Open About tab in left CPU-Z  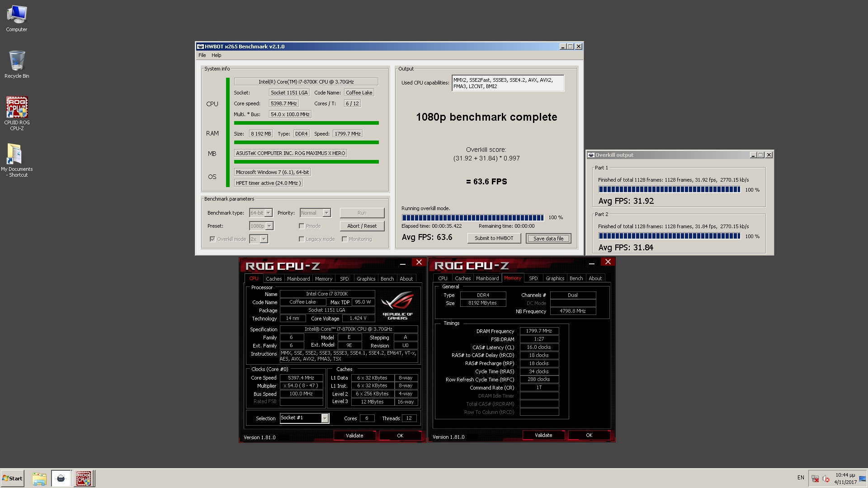(406, 279)
